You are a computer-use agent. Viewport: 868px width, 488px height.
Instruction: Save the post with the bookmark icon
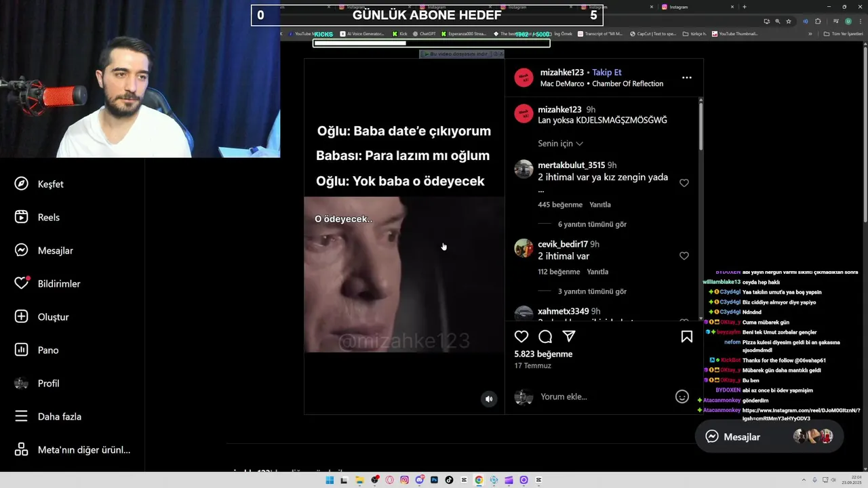[x=687, y=337]
